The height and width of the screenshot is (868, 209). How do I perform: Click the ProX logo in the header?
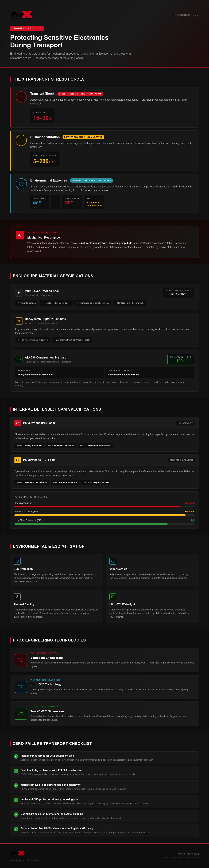[21, 14]
